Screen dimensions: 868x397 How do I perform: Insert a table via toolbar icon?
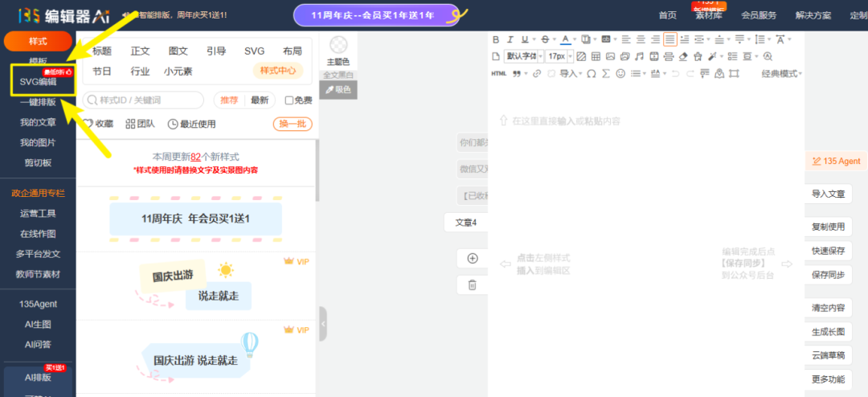[x=595, y=56]
